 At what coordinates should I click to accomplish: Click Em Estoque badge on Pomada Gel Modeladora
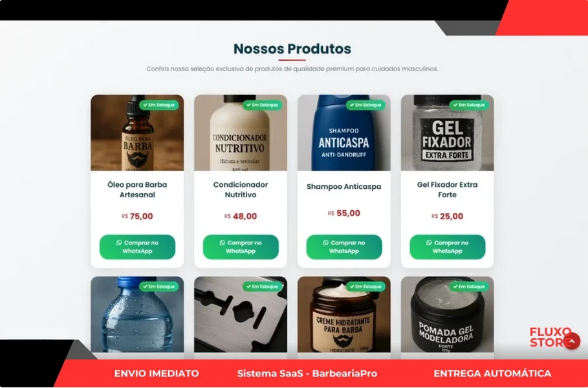pos(469,286)
